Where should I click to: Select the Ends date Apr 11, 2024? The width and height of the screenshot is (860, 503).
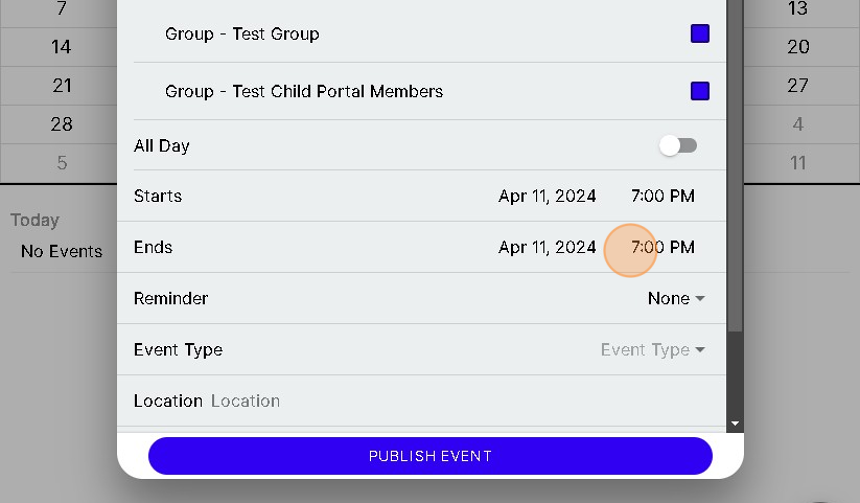547,247
